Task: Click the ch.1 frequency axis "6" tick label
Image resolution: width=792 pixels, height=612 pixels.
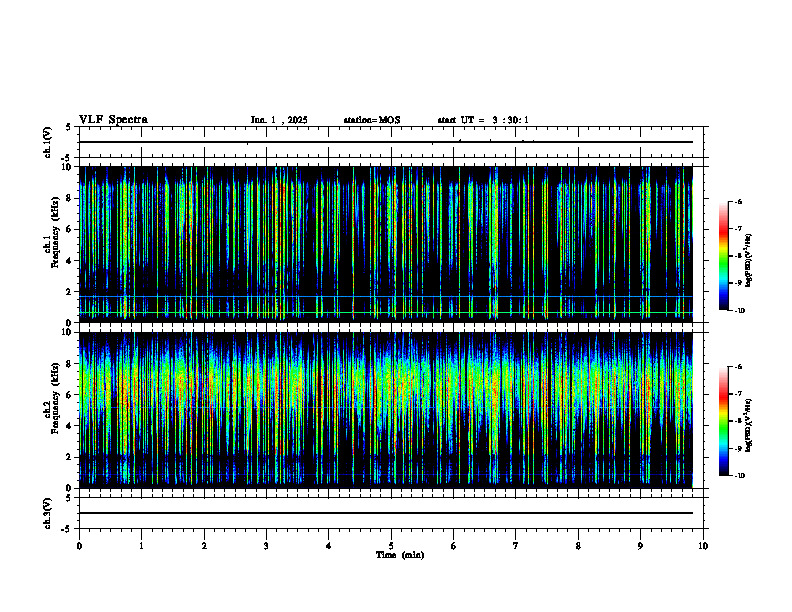Action: (69, 229)
